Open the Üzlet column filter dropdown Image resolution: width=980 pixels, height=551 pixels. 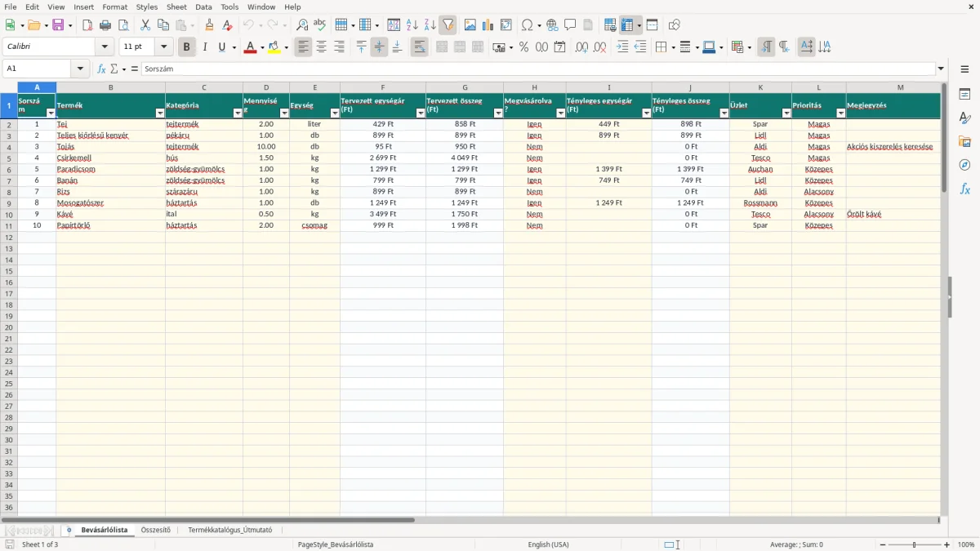pyautogui.click(x=786, y=113)
